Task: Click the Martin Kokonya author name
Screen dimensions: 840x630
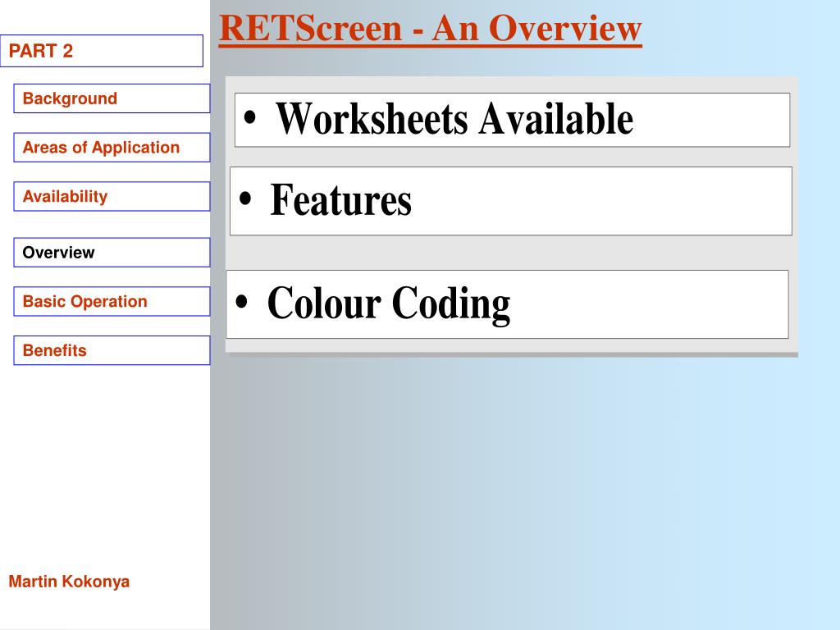Action: point(69,582)
